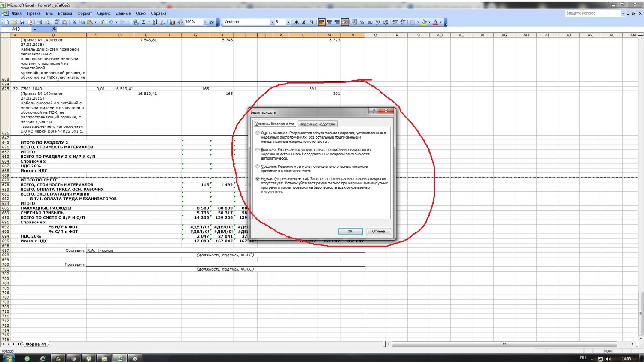The image size is (644, 362).
Task: Paste from clipboard using the toolbar icon
Action: click(x=90, y=22)
